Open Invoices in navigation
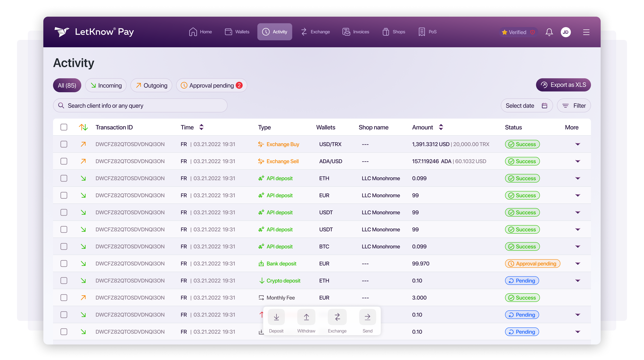This screenshot has width=644, height=360. (355, 32)
